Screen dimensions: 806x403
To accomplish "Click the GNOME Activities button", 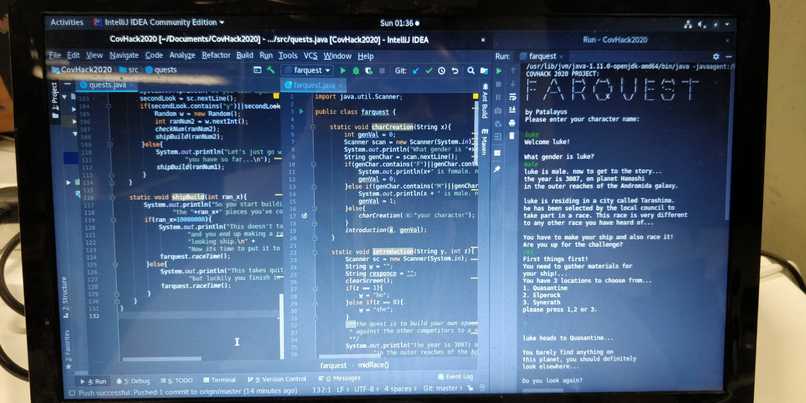I will tap(67, 23).
